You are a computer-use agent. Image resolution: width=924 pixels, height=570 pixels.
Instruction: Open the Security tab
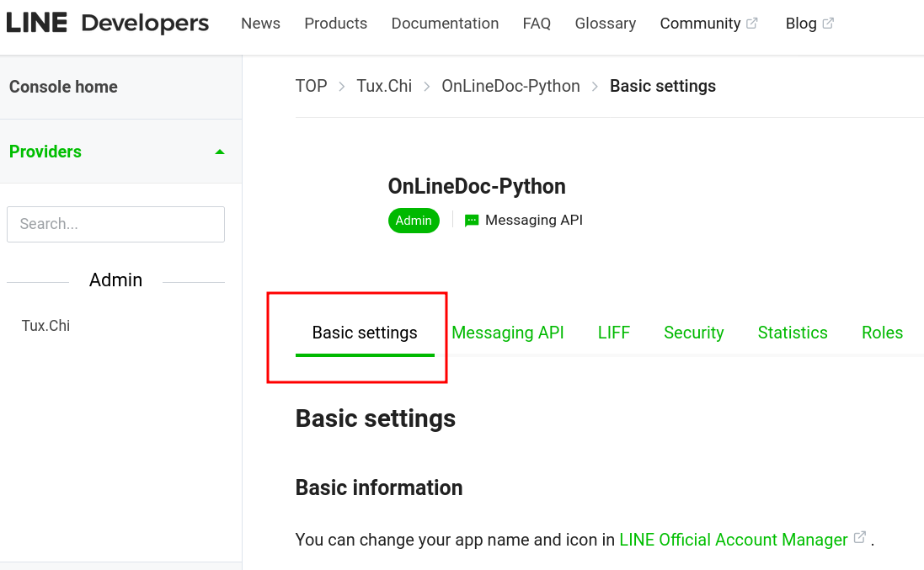click(693, 333)
